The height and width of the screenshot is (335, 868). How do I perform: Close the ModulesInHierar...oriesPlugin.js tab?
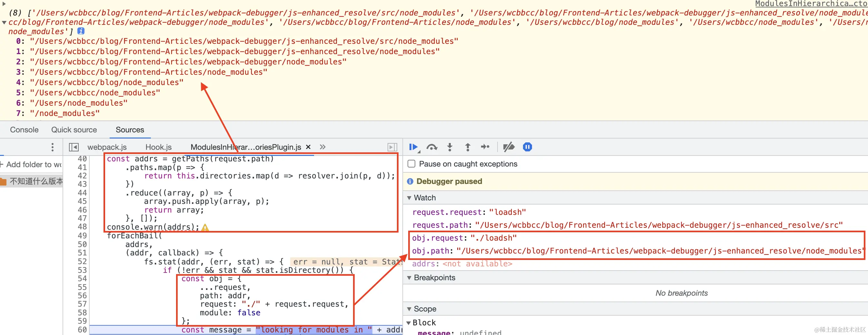(x=308, y=147)
